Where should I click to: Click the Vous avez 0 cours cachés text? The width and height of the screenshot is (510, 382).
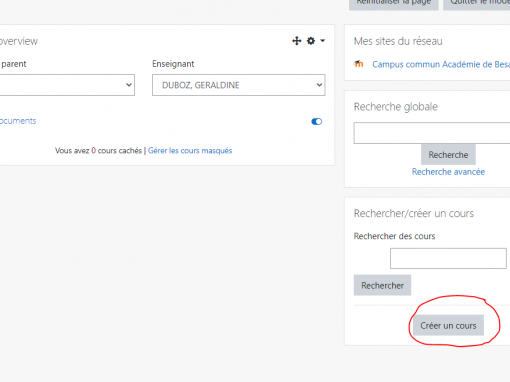tap(98, 151)
